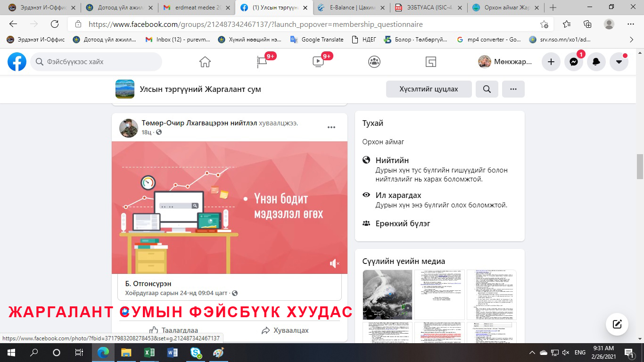Open Facebook Groups icon

374,62
